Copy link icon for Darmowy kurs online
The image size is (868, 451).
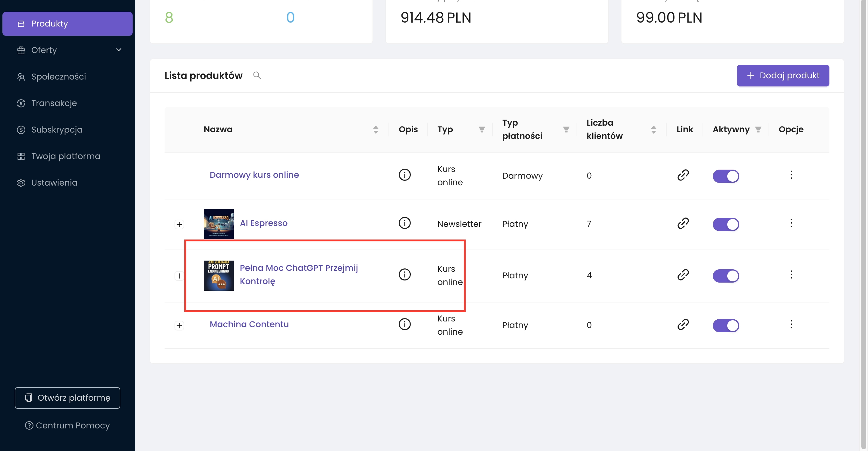pyautogui.click(x=683, y=175)
